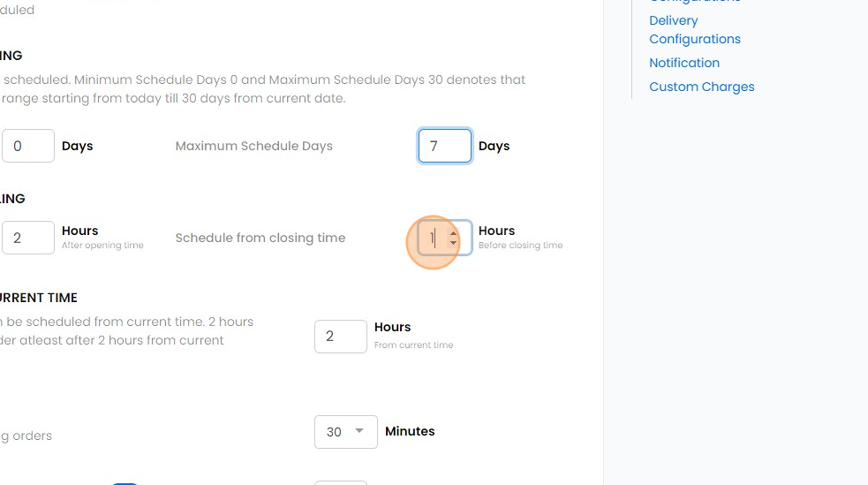Screen dimensions: 868x485
Task: Click the "Minutes" label beside the dropdown
Action: point(410,432)
